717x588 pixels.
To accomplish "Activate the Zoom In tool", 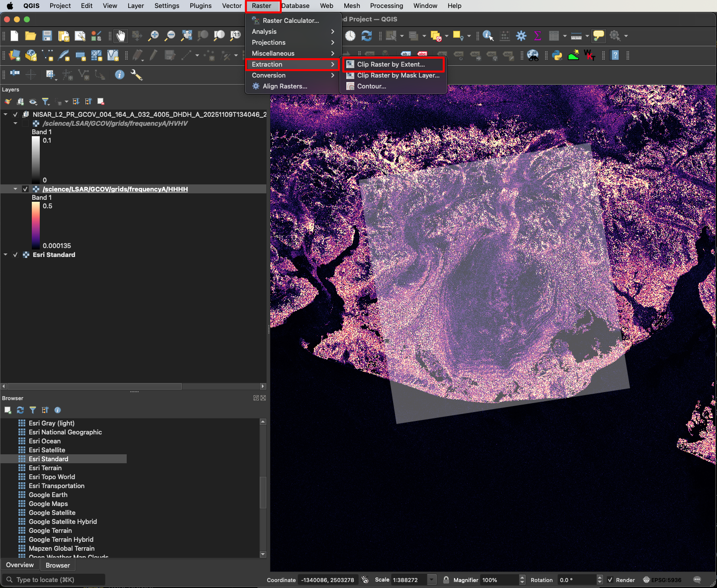I will tap(154, 35).
